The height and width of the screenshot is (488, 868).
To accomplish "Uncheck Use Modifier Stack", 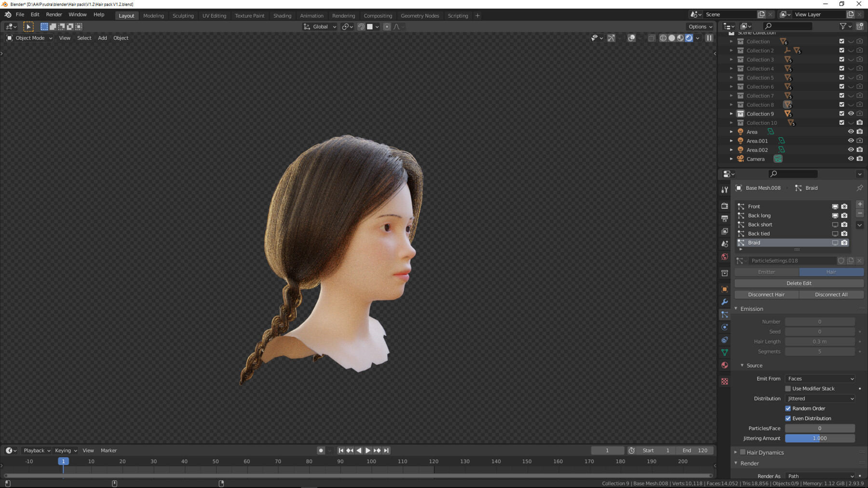I will point(789,388).
